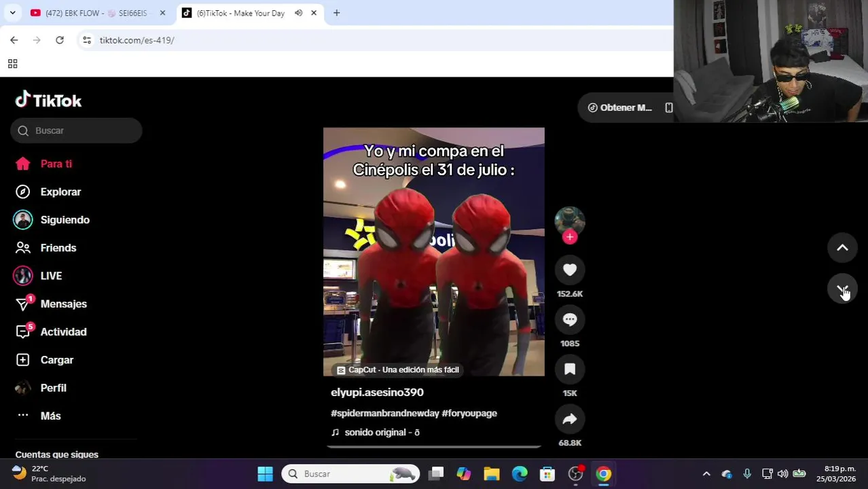Like the Spider-Man video with the heart icon
Viewport: 868px width, 489px height.
570,270
